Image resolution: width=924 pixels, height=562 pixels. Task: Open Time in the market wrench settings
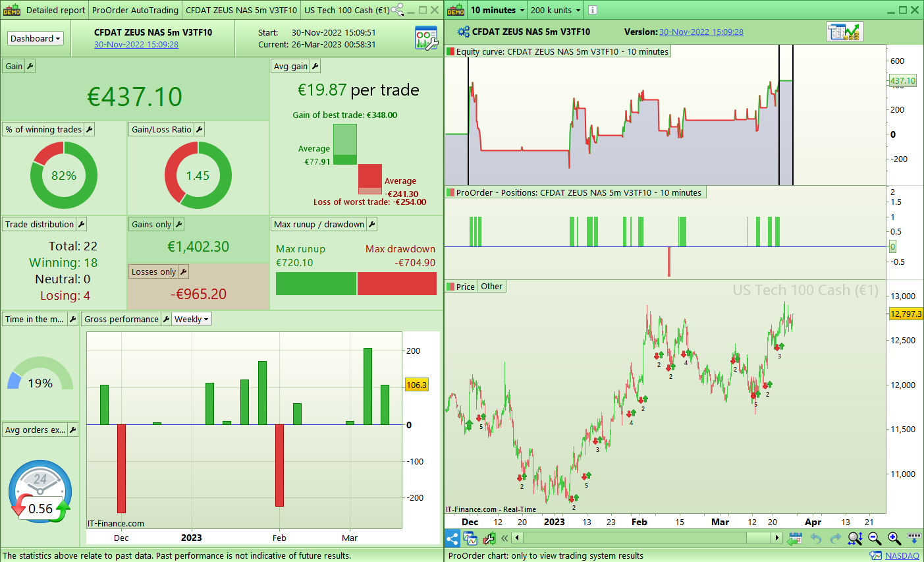(x=72, y=319)
